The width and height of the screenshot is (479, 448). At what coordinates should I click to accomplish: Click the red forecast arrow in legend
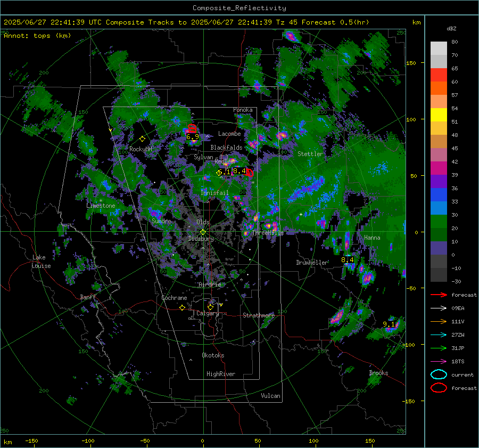click(439, 295)
